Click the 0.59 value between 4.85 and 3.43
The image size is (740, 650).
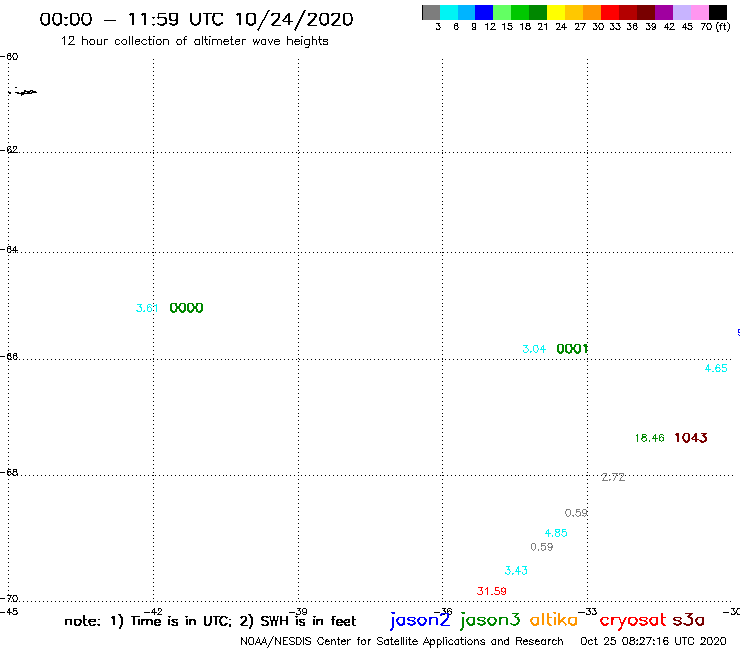tap(542, 547)
